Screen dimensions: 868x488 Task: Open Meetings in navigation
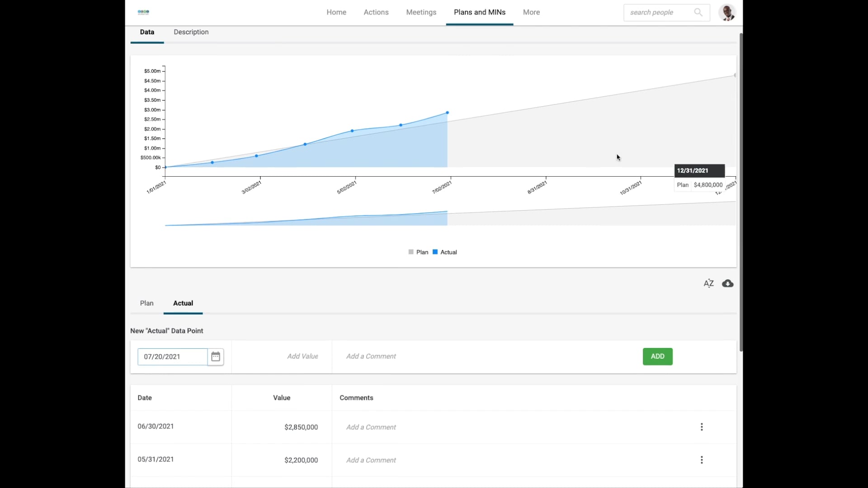click(421, 12)
